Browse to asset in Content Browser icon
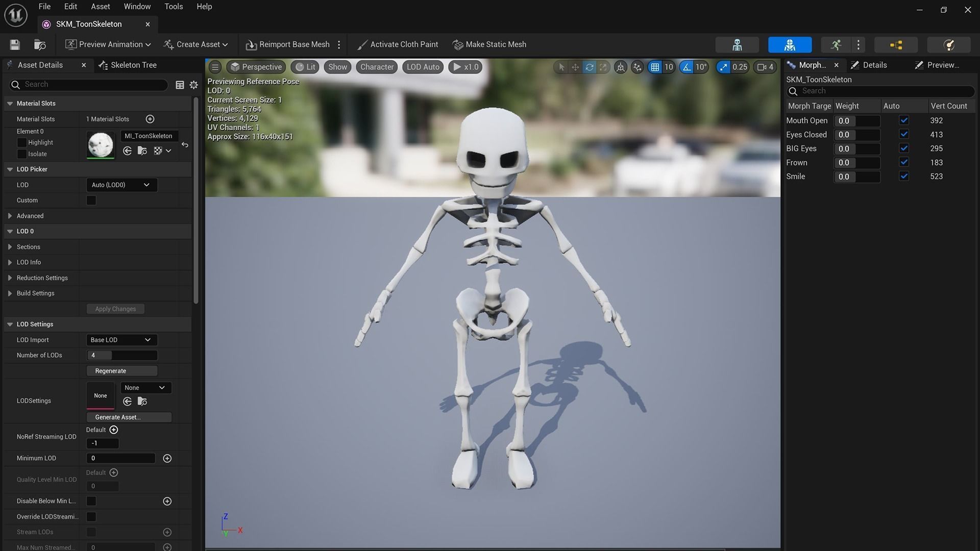Image resolution: width=980 pixels, height=551 pixels. point(40,45)
